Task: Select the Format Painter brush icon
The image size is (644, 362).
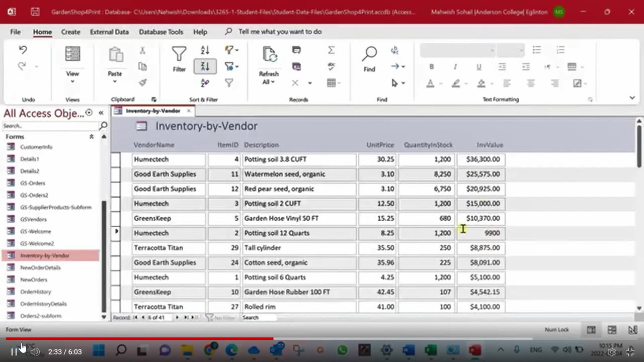Action: tap(142, 82)
